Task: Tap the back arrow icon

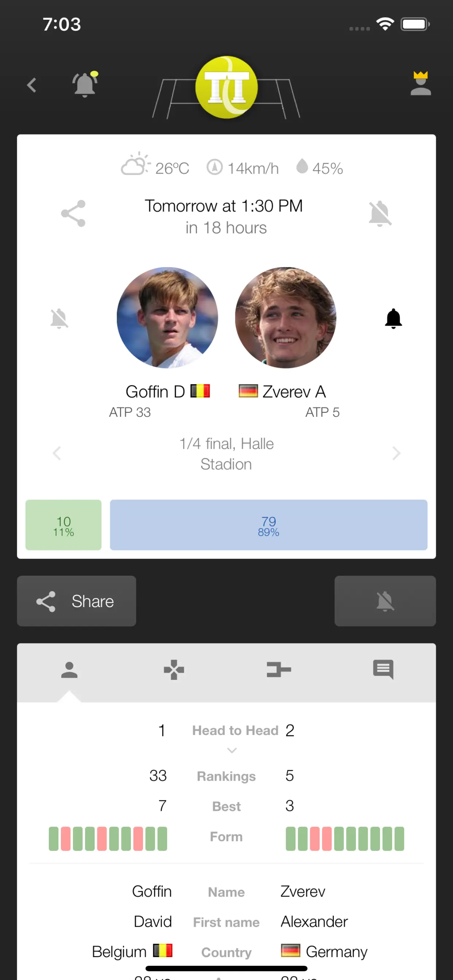Action: (32, 85)
